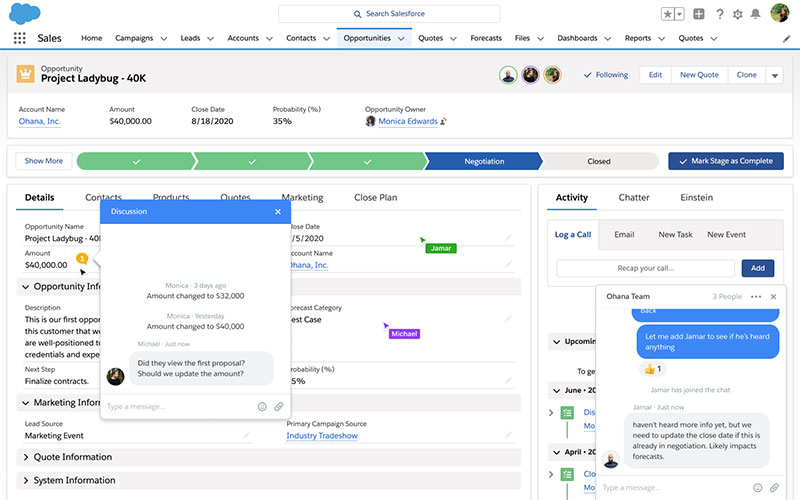Select the Closed stage in the path

(598, 161)
